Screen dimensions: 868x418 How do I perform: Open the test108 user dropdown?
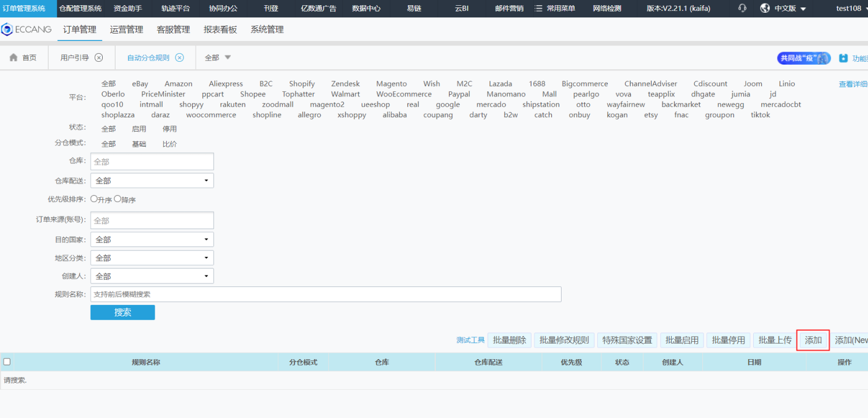tap(852, 8)
